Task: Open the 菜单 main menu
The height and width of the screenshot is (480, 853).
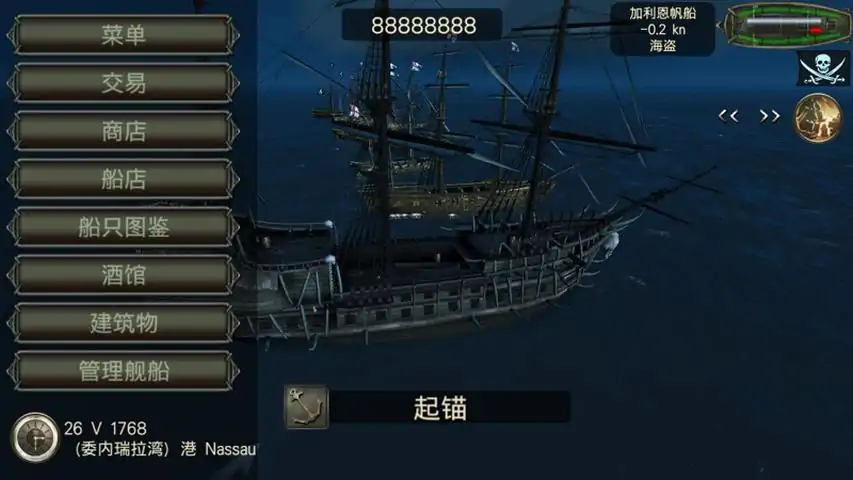Action: point(123,35)
